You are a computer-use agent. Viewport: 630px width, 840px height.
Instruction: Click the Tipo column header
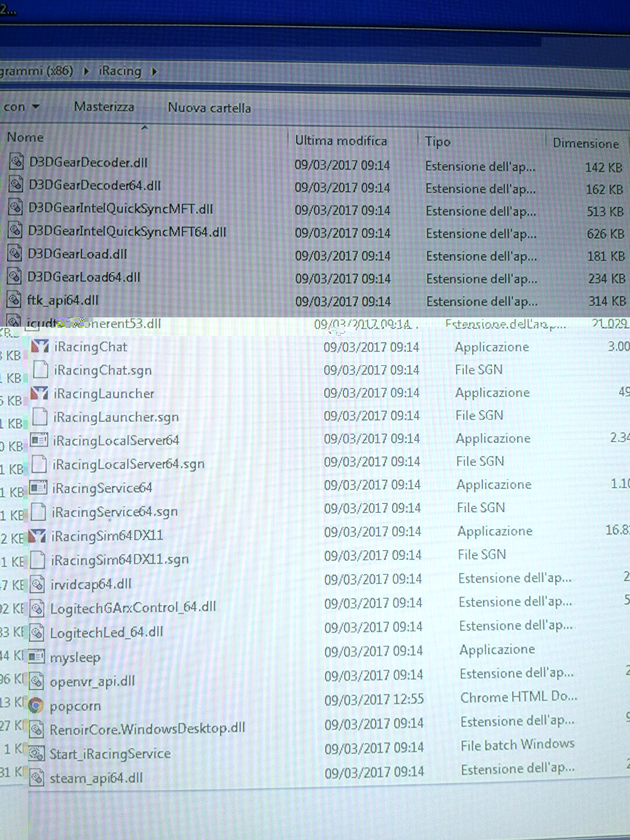coord(437,142)
